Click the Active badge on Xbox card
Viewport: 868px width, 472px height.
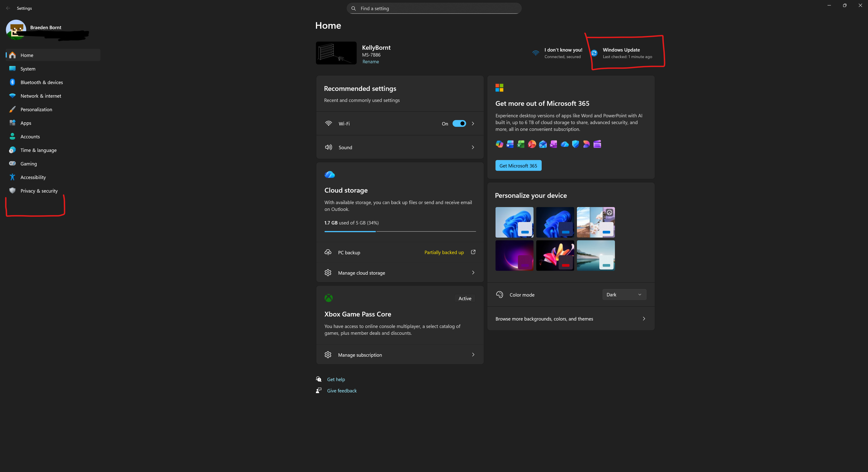coord(465,298)
